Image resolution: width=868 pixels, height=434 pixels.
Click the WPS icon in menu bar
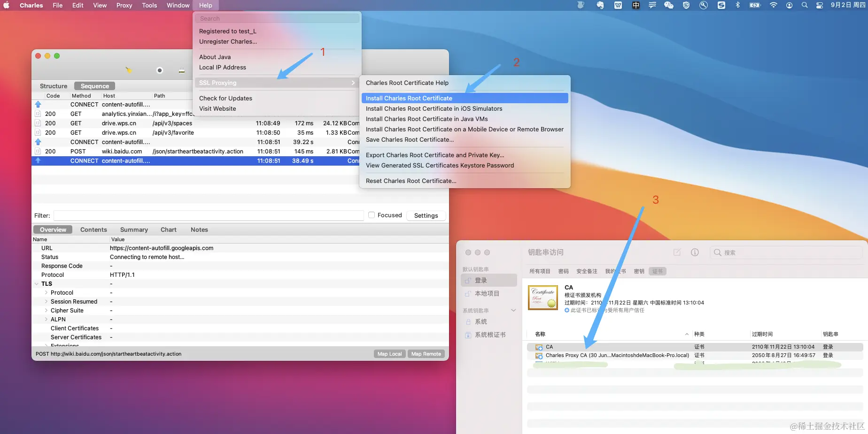[618, 5]
